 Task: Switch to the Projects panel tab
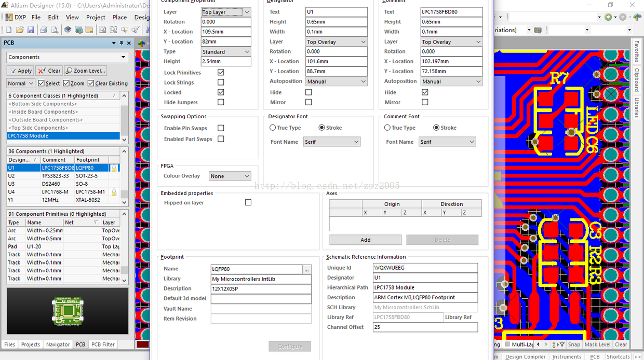coord(30,344)
